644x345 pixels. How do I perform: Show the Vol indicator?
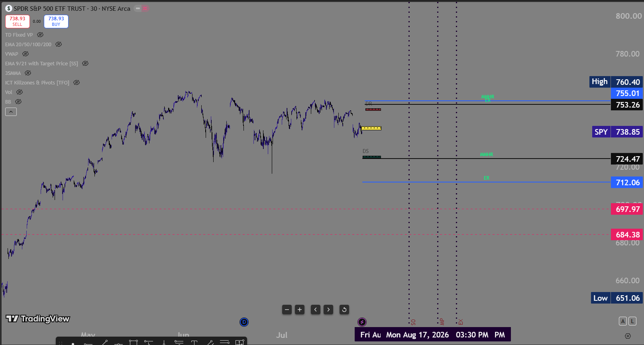coord(20,92)
